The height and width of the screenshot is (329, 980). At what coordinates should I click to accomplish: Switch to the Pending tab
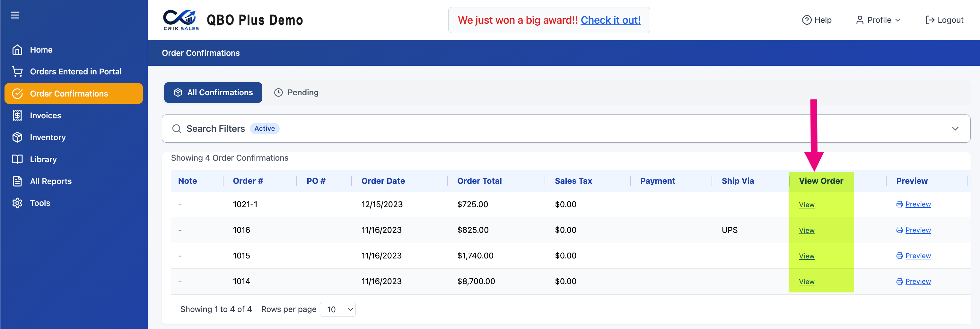[296, 92]
